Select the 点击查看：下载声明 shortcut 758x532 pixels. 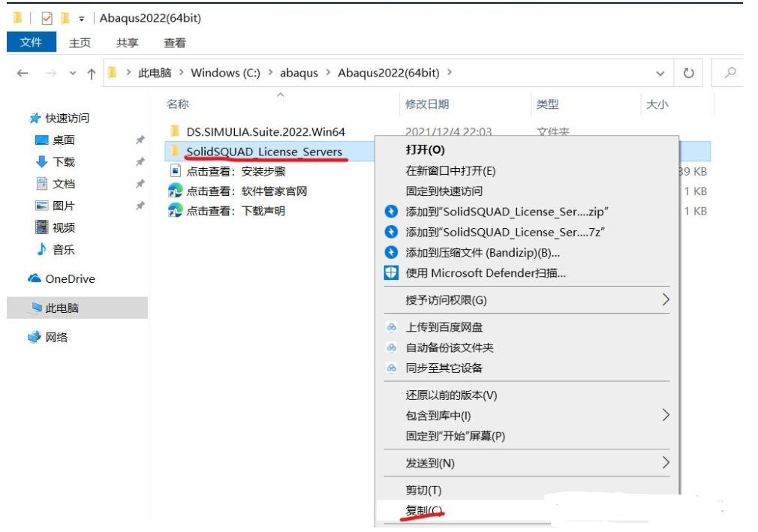(236, 211)
